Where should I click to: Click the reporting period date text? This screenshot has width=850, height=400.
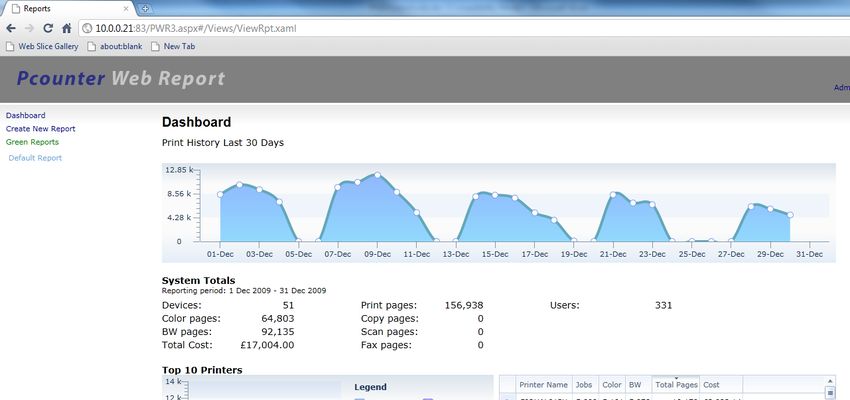click(244, 291)
